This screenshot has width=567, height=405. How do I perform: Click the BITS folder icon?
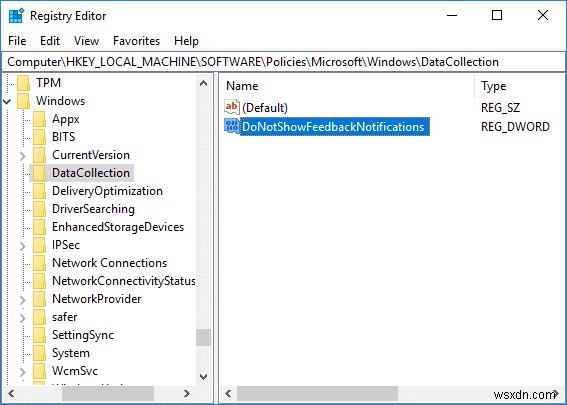click(x=39, y=137)
